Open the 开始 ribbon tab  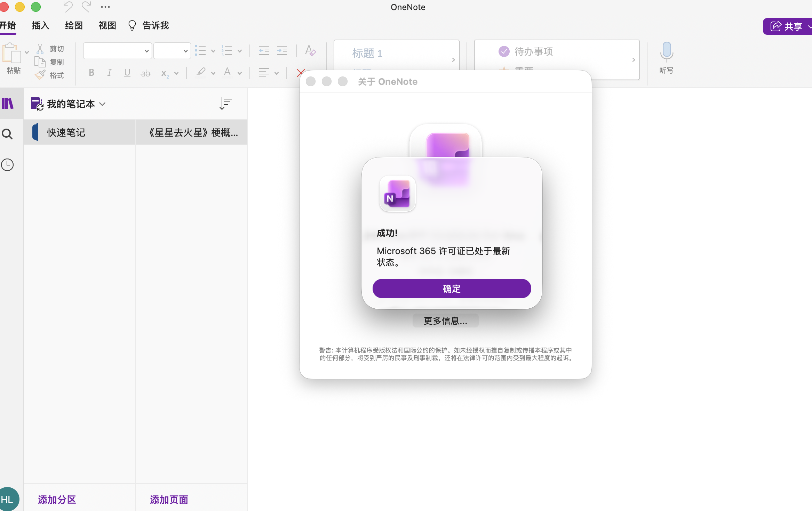(x=8, y=26)
